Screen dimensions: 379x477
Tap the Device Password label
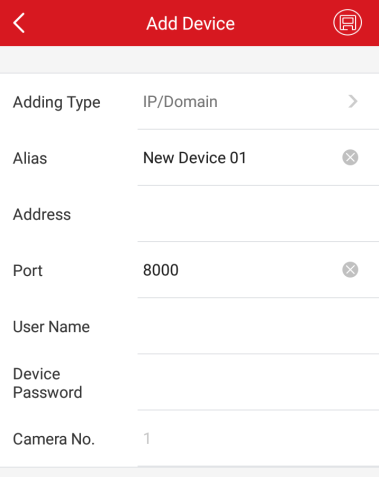pos(48,383)
